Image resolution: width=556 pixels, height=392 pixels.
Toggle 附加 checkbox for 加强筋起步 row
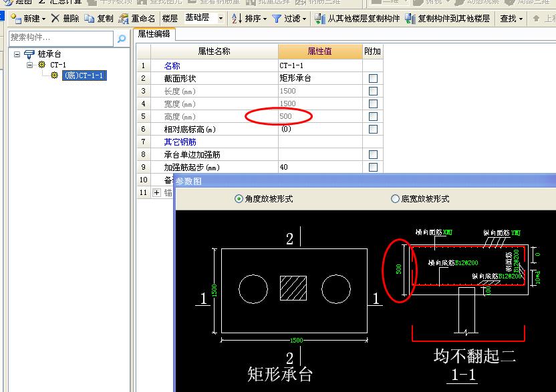click(373, 168)
